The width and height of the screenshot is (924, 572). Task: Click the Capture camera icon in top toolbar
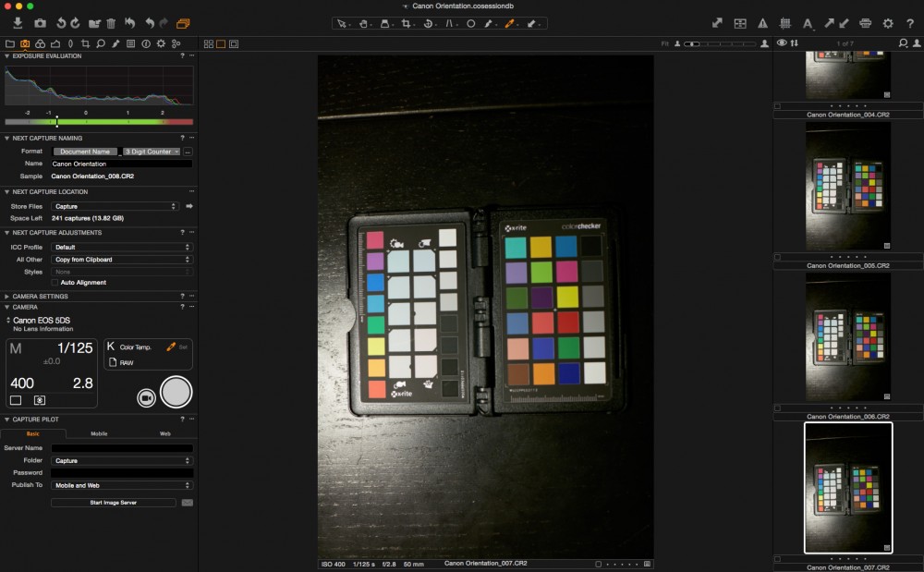(40, 23)
